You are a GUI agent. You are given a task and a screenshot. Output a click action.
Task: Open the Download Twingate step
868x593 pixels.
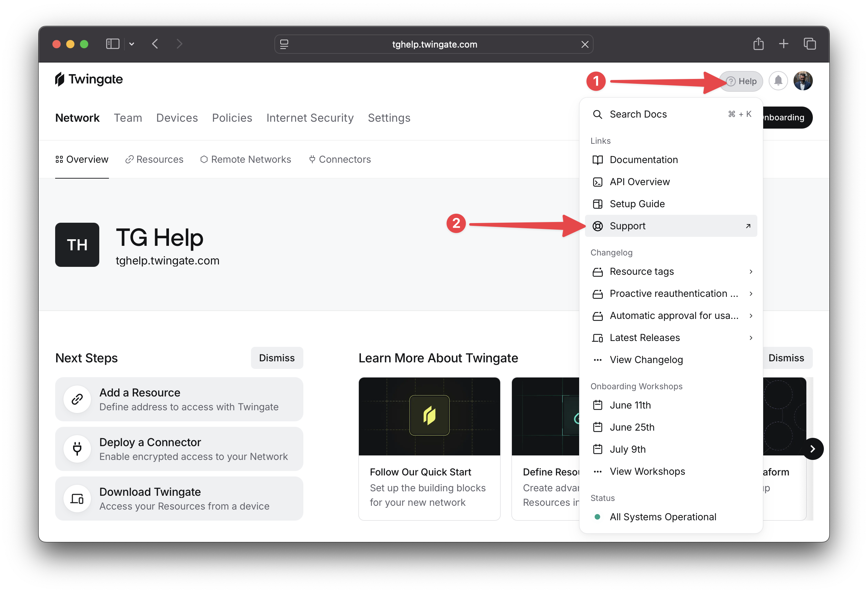[179, 499]
